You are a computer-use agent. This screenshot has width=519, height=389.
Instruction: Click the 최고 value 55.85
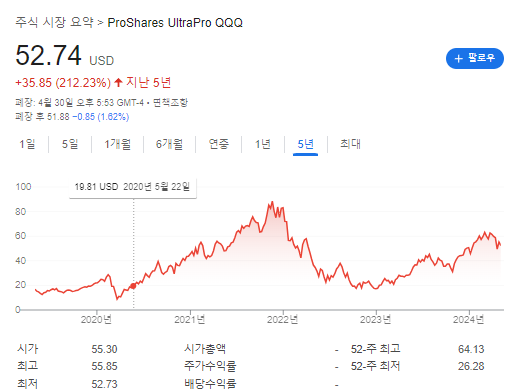click(104, 366)
